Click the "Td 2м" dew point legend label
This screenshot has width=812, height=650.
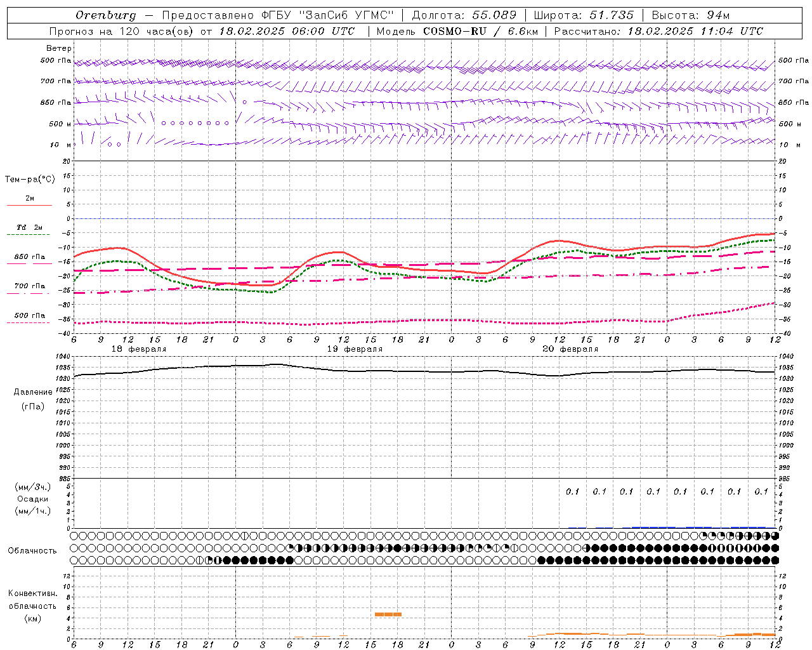pyautogui.click(x=29, y=227)
